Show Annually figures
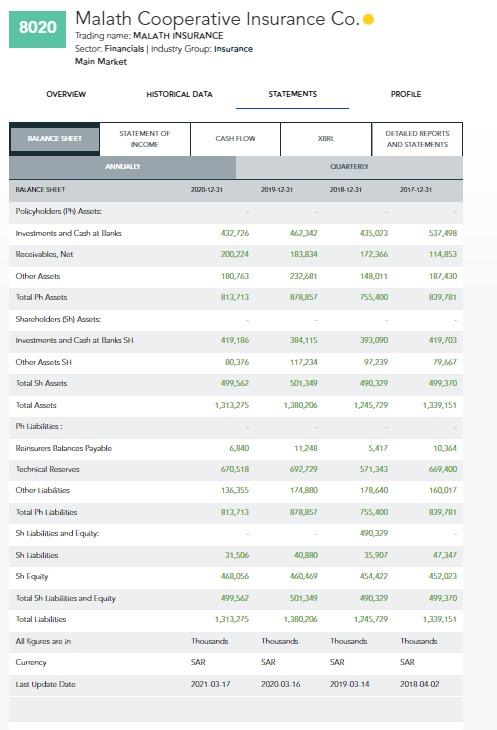 pos(122,167)
